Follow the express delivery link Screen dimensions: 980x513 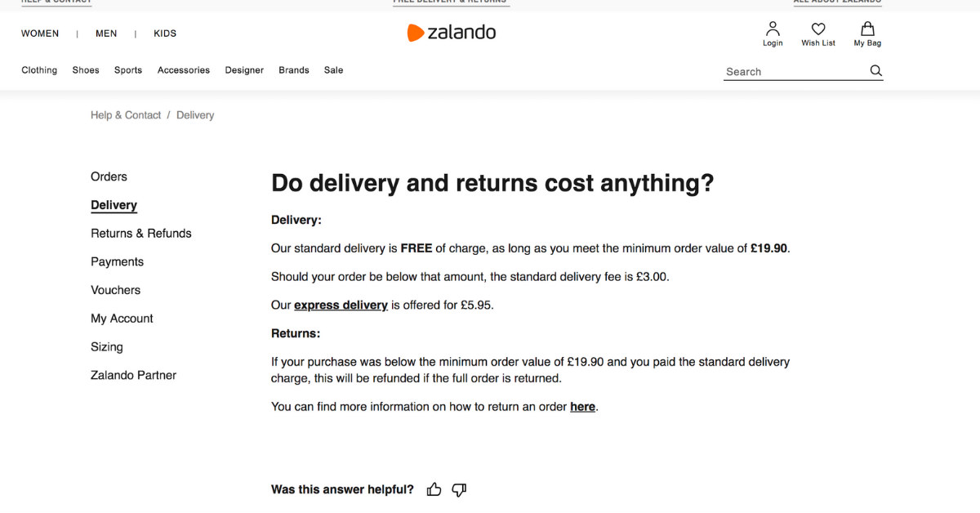[x=341, y=305]
